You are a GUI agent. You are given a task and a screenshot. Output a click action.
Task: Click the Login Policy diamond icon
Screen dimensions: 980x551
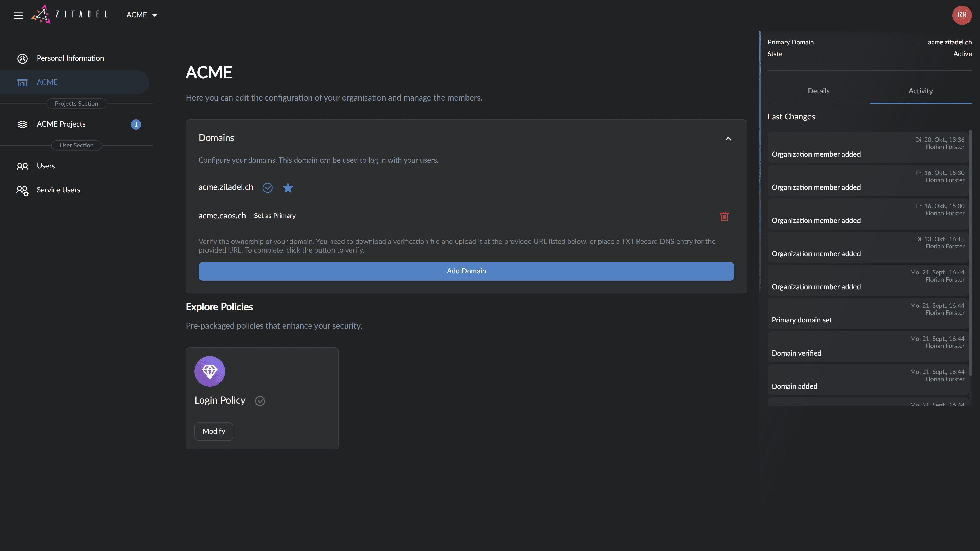pyautogui.click(x=210, y=371)
